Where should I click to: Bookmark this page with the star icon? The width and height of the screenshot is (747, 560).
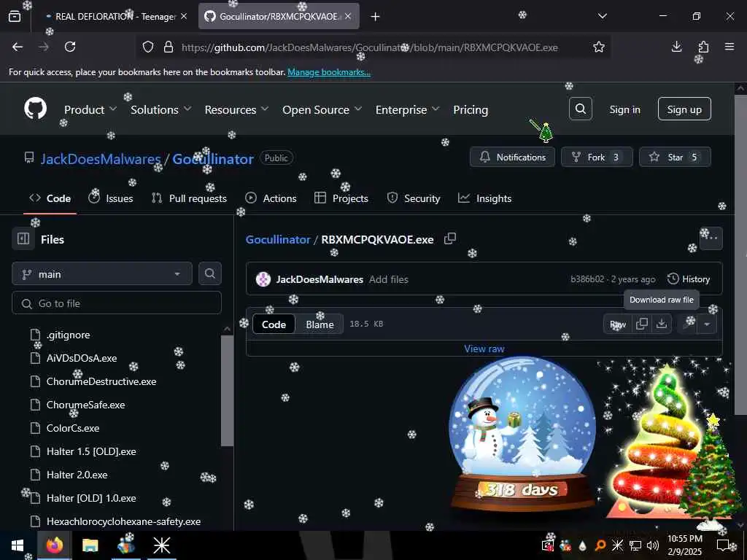(x=598, y=47)
